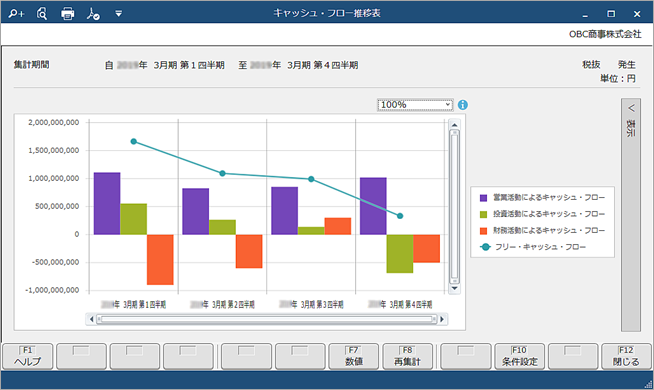The width and height of the screenshot is (654, 390).
Task: Click fourth quarter free cash flow point
Action: pos(400,216)
